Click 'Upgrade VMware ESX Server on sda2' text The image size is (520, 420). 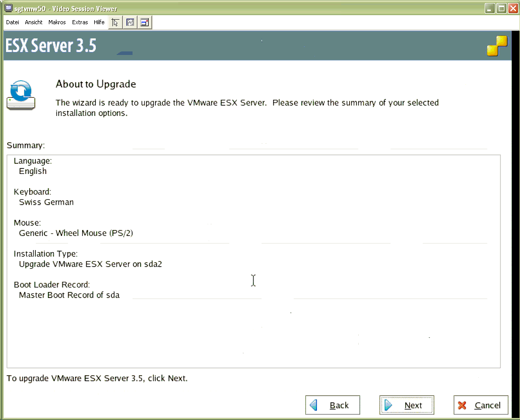tap(91, 264)
